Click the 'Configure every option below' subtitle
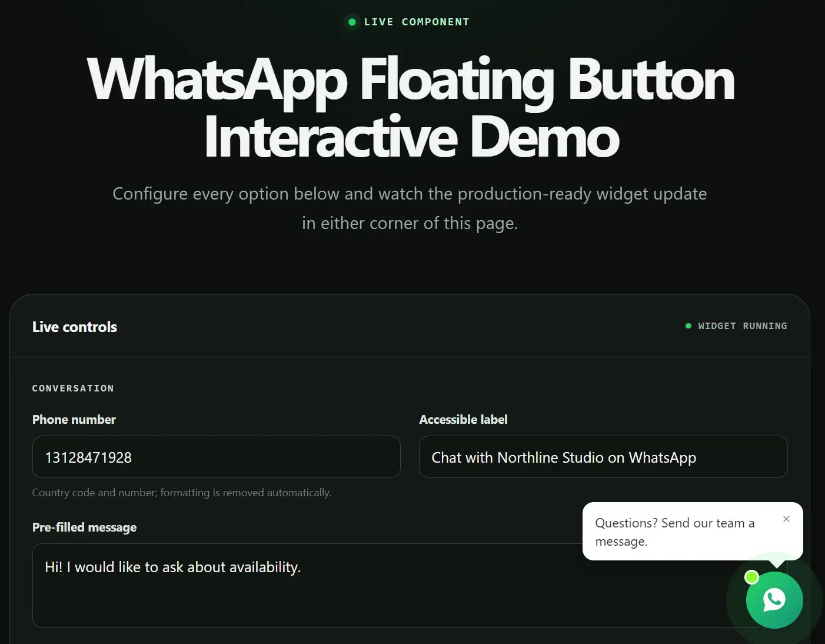The width and height of the screenshot is (825, 644). pyautogui.click(x=410, y=208)
